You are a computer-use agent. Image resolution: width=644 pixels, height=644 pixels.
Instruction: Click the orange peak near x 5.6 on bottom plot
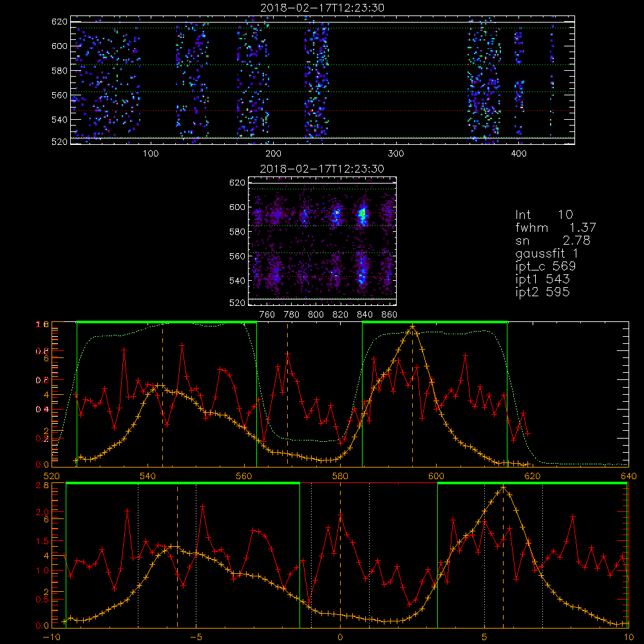pyautogui.click(x=503, y=487)
